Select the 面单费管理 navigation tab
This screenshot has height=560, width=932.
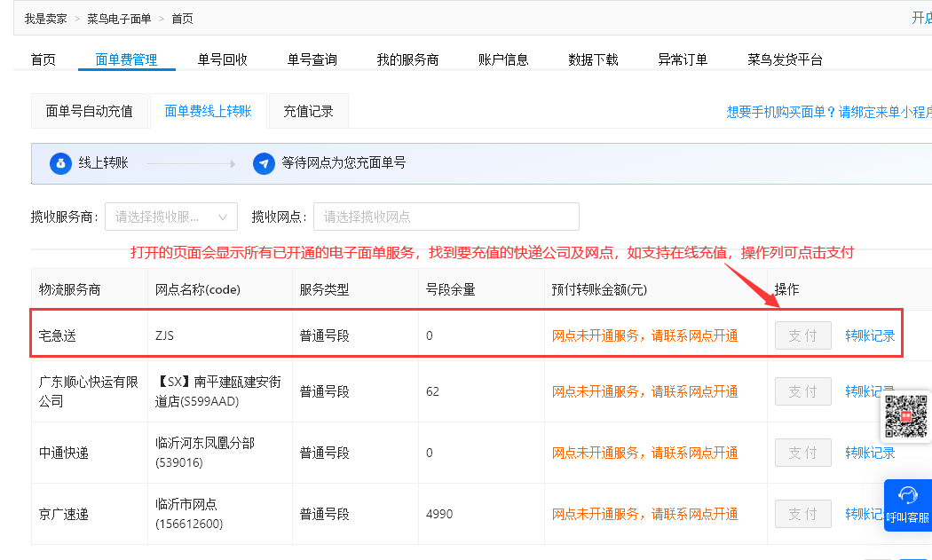click(x=127, y=60)
